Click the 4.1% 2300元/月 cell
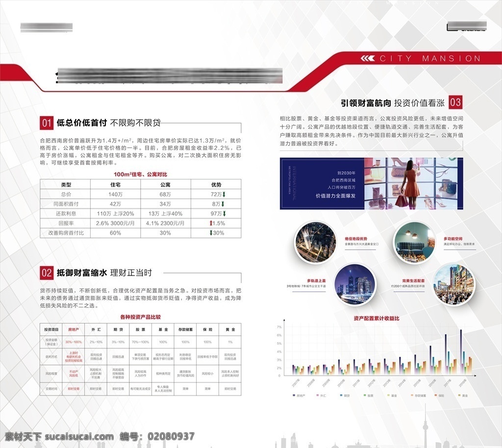Image resolution: width=502 pixels, height=448 pixels. (x=165, y=223)
